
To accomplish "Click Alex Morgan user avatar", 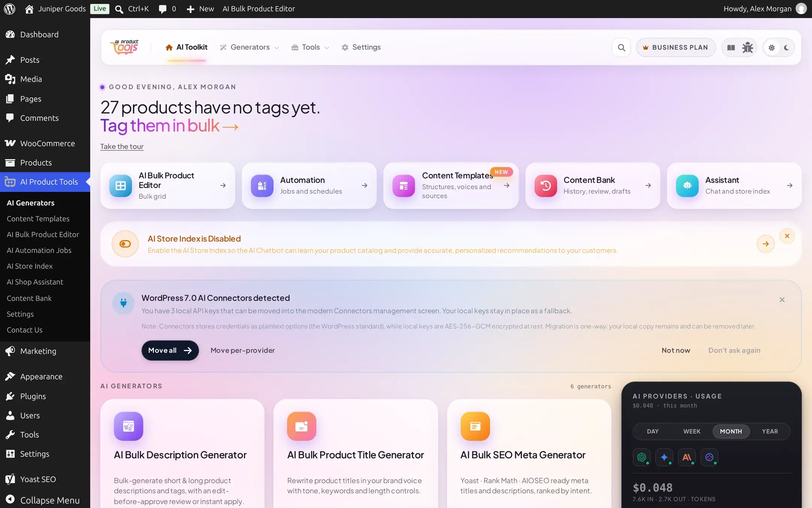I will tap(801, 9).
